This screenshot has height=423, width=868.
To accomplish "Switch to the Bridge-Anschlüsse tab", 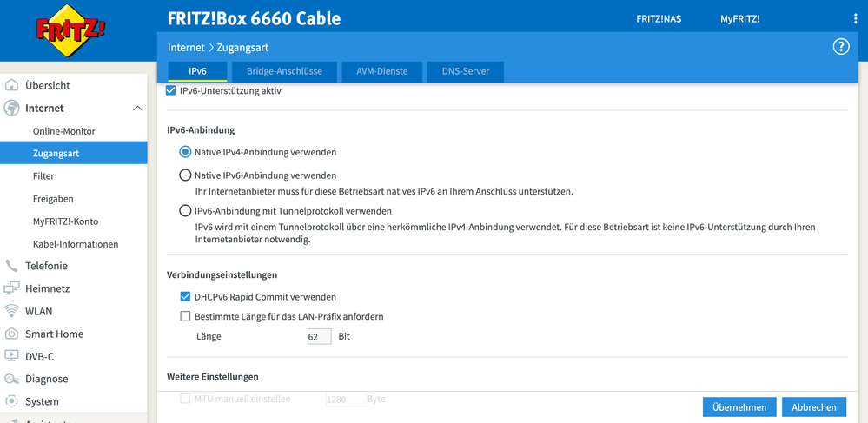I will pyautogui.click(x=284, y=71).
